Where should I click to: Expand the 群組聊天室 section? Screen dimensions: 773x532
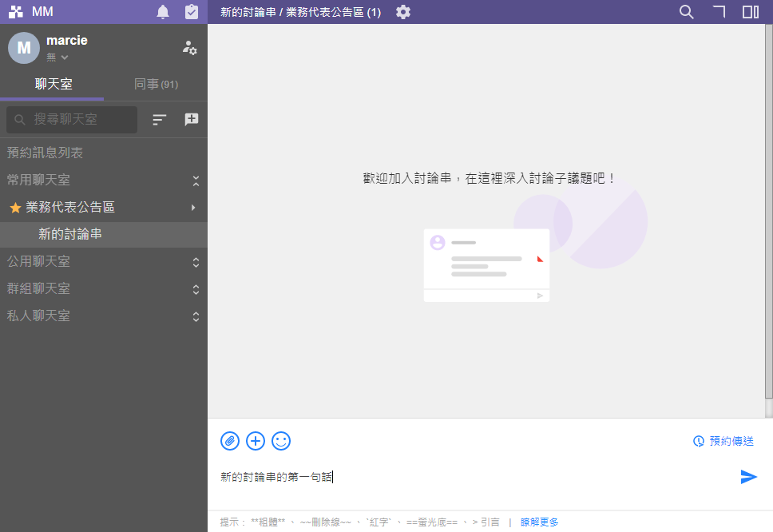point(196,289)
